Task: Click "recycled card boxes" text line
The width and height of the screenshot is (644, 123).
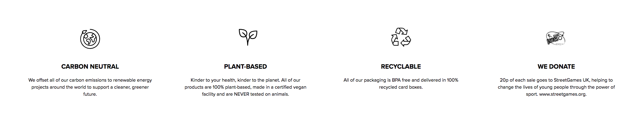Action: (401, 87)
